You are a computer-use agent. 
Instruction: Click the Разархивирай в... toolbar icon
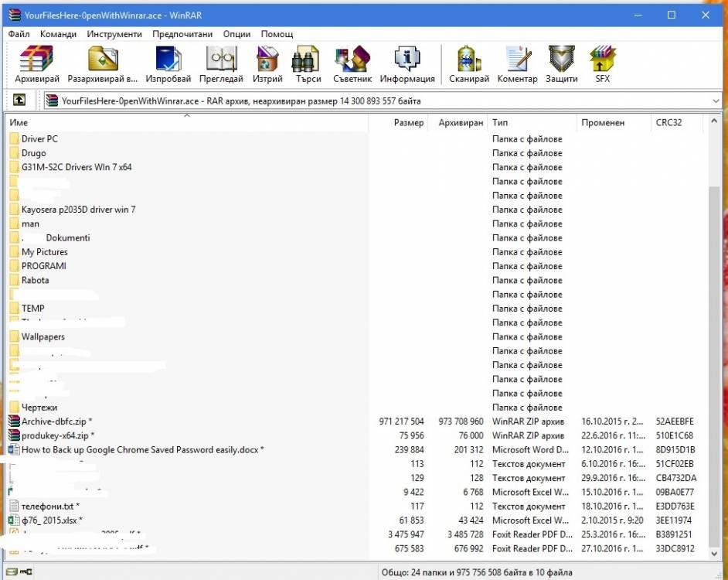pos(103,59)
